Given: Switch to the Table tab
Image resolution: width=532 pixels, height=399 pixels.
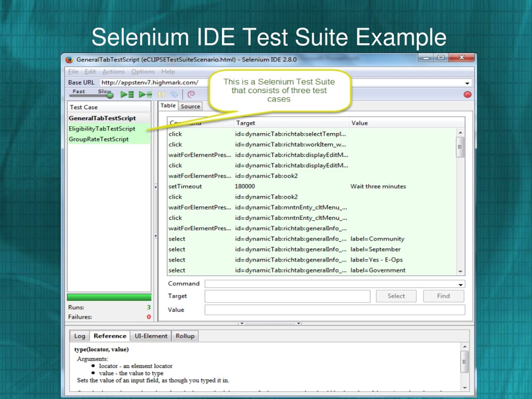Looking at the screenshot, I should click(x=168, y=106).
